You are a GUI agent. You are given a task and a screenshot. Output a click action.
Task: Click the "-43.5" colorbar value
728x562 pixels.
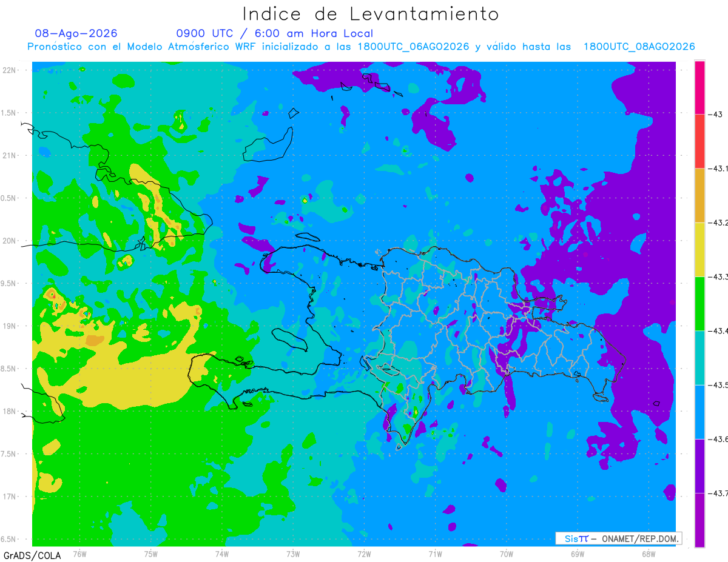coord(718,385)
